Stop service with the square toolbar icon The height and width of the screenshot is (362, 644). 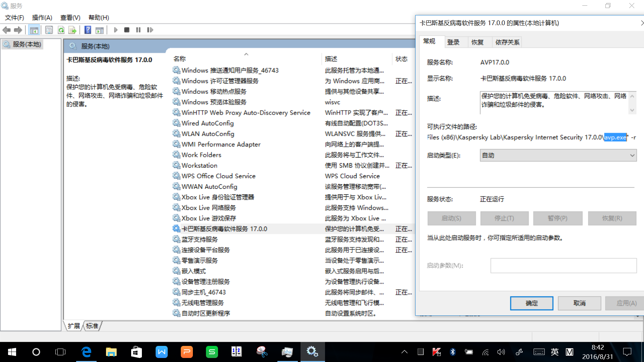(127, 30)
